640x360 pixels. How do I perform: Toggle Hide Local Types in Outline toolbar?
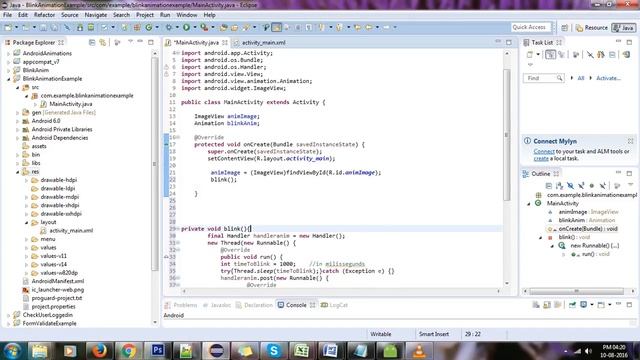click(x=603, y=186)
